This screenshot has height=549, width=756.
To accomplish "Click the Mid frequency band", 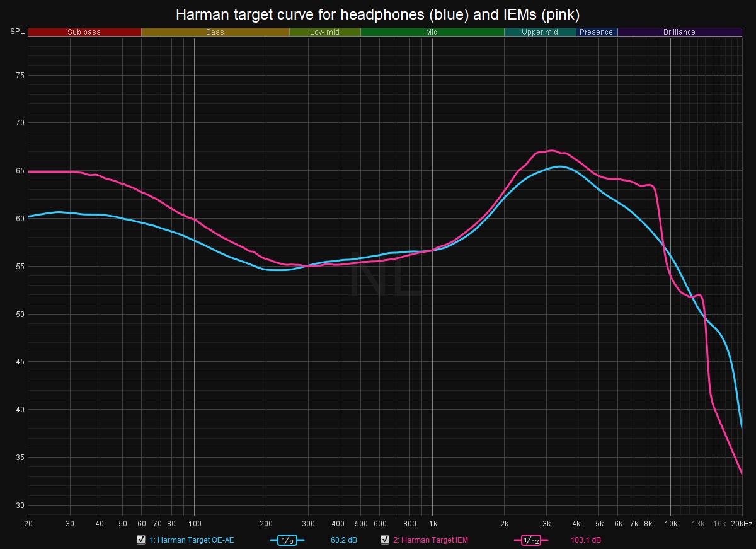I will coord(432,32).
